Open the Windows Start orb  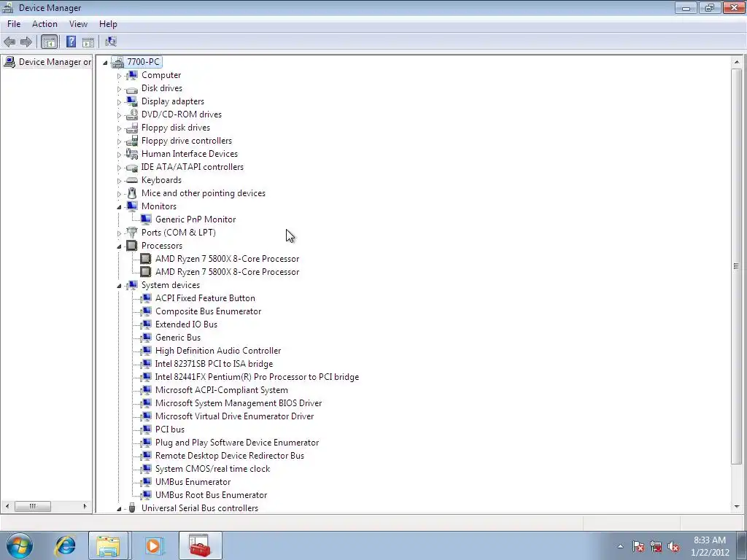pyautogui.click(x=20, y=545)
